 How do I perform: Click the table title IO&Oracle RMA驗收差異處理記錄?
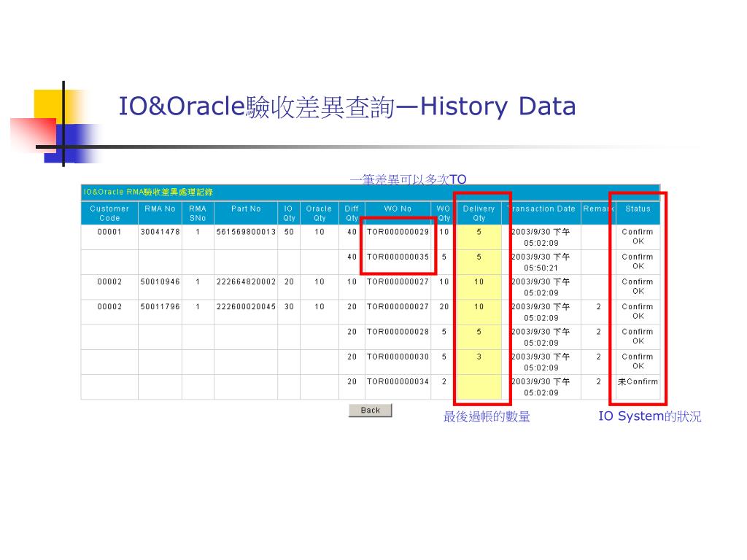148,192
